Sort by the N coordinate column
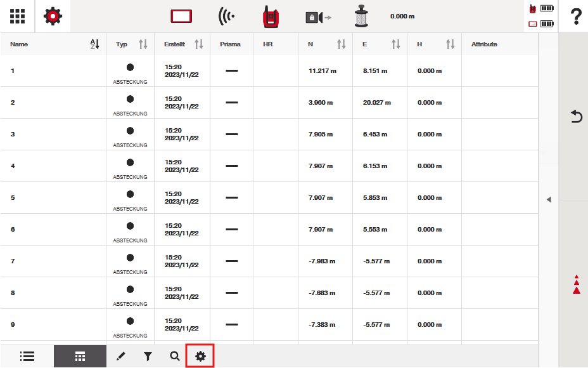The width and height of the screenshot is (588, 368). [x=342, y=44]
